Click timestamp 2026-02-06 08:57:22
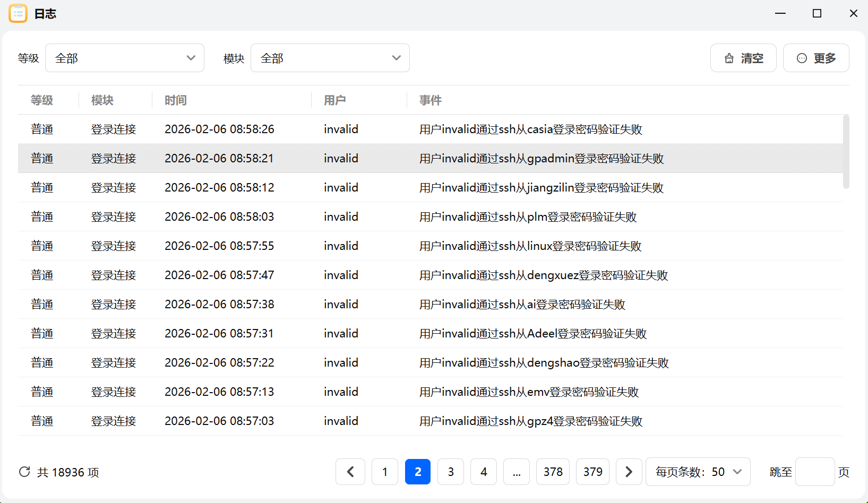The height and width of the screenshot is (503, 868). point(219,362)
